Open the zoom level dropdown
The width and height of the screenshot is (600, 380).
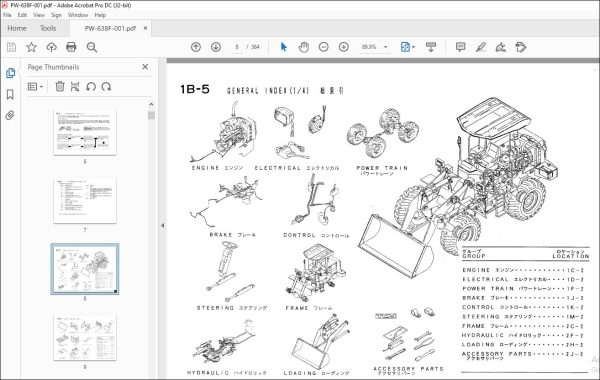(386, 47)
